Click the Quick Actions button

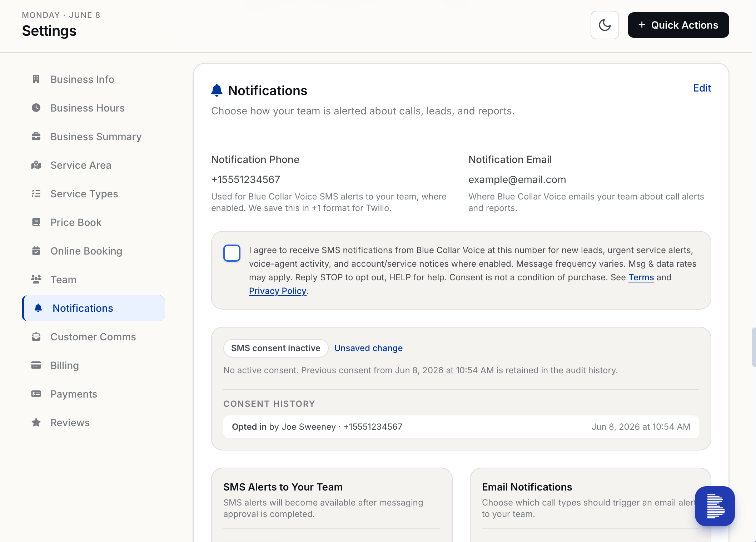click(x=678, y=25)
